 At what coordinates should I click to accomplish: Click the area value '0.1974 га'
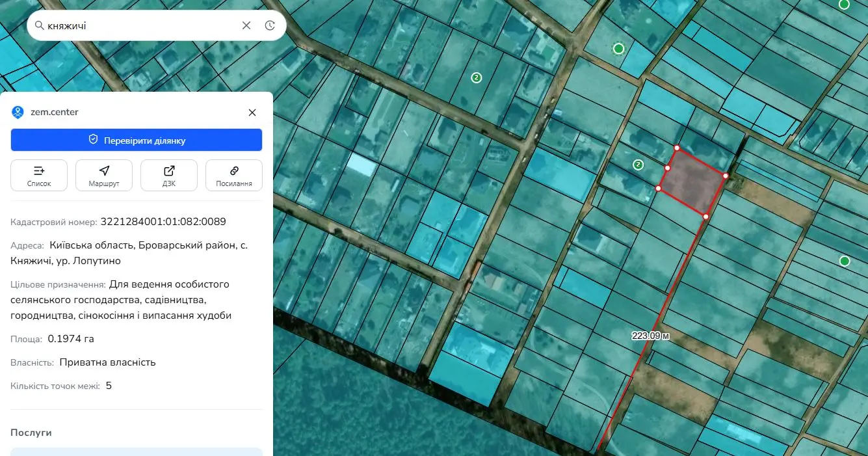71,339
